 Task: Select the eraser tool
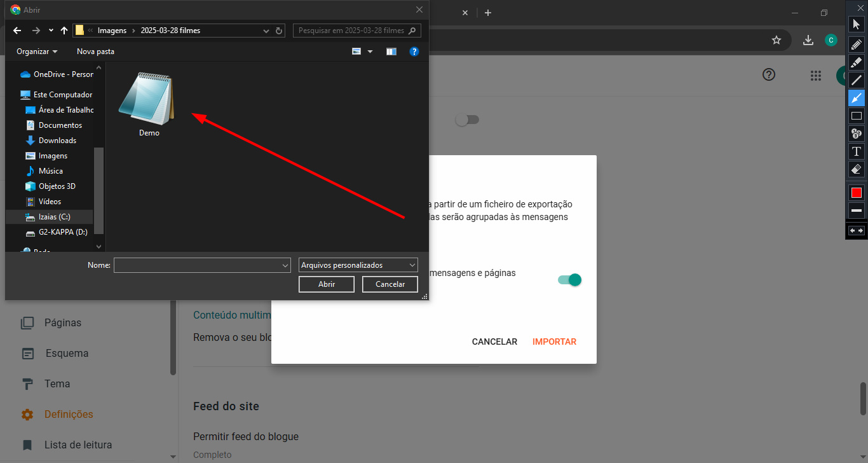(856, 169)
